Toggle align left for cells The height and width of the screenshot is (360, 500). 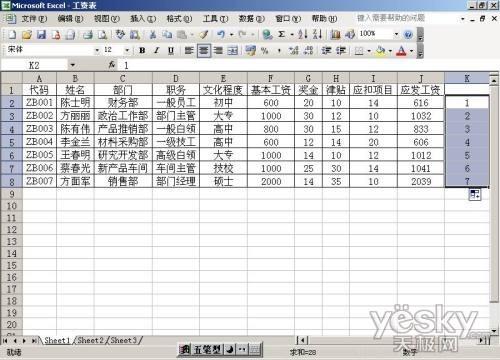[189, 51]
